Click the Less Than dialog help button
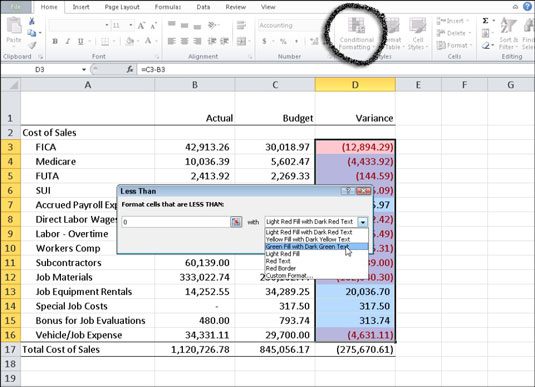Screen dimensions: 535x387 [348, 191]
